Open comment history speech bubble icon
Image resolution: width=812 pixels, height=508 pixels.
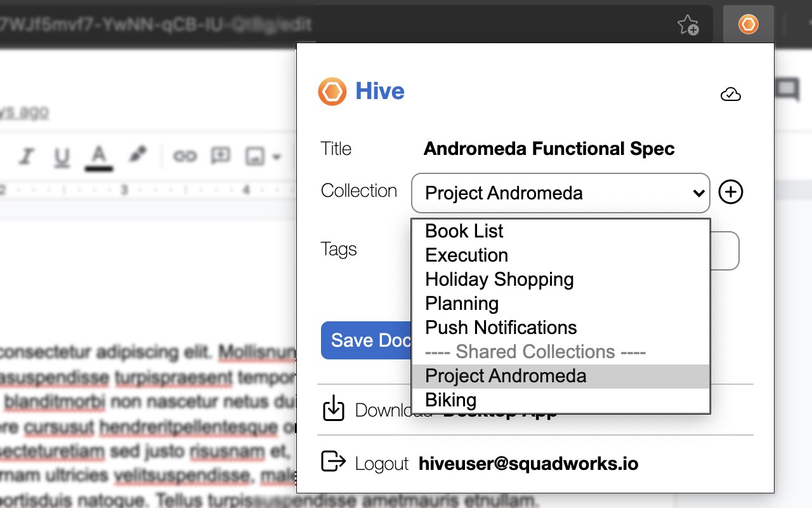(x=787, y=90)
